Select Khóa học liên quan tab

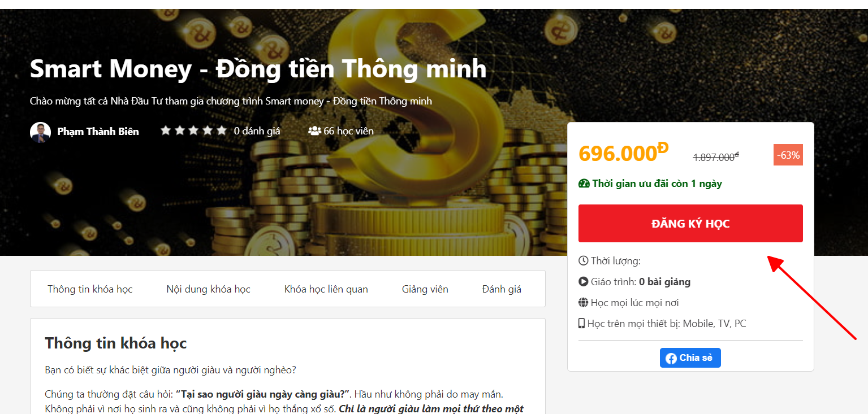326,289
